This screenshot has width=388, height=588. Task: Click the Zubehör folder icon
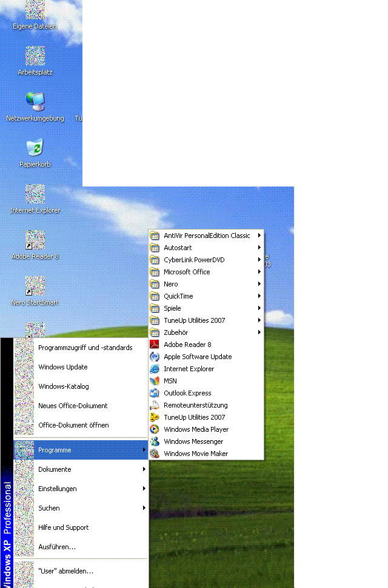155,332
